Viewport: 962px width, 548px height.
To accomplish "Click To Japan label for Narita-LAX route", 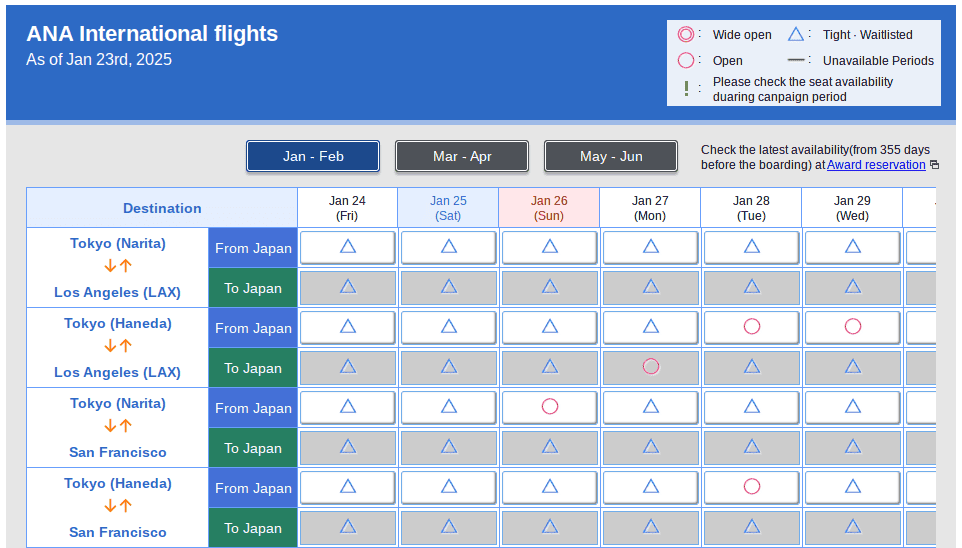I will 253,288.
